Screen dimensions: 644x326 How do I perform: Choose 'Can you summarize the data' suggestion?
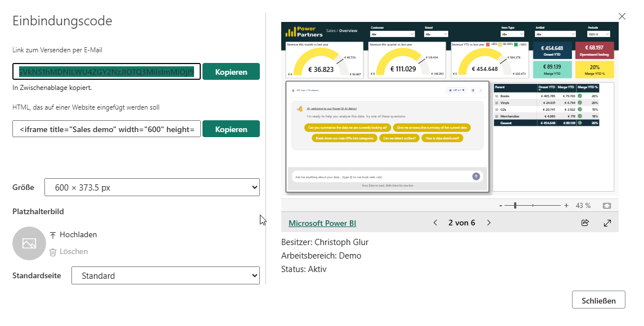click(348, 128)
